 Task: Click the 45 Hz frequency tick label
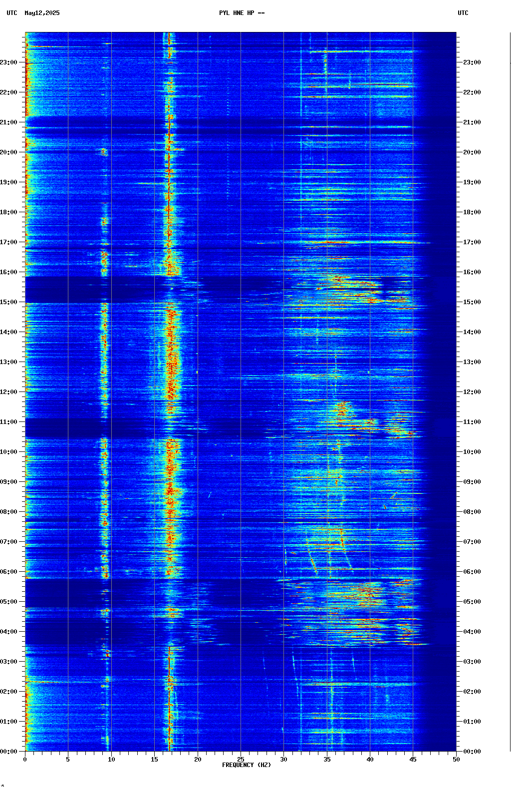coord(413,760)
